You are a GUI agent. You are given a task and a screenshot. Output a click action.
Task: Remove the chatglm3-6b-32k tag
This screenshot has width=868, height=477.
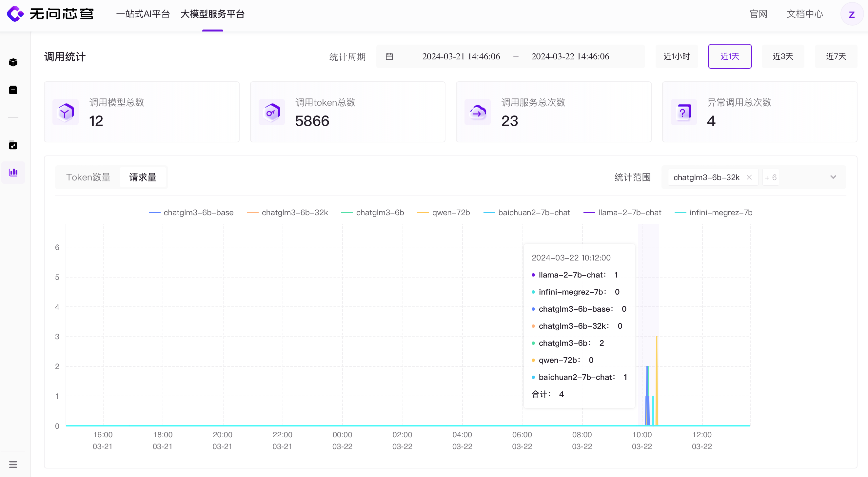tap(749, 177)
